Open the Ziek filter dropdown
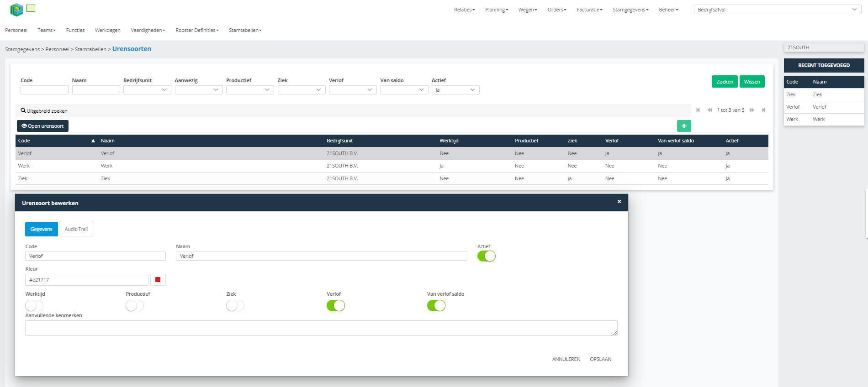This screenshot has height=387, width=868. [x=302, y=90]
